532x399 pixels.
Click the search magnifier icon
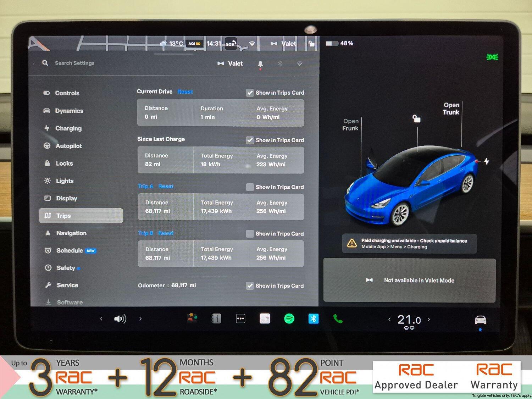pyautogui.click(x=45, y=63)
